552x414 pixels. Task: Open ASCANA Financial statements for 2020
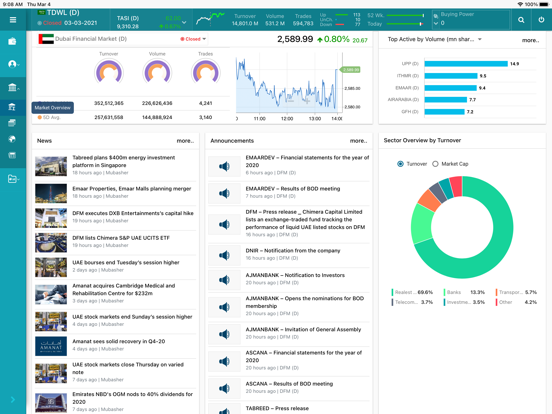tap(289, 361)
